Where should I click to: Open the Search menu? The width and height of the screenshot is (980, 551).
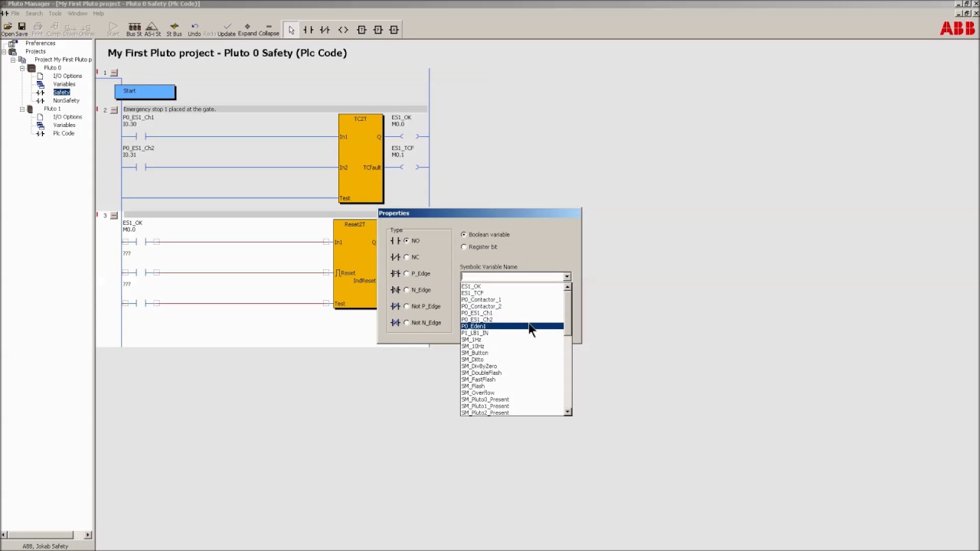tap(34, 13)
